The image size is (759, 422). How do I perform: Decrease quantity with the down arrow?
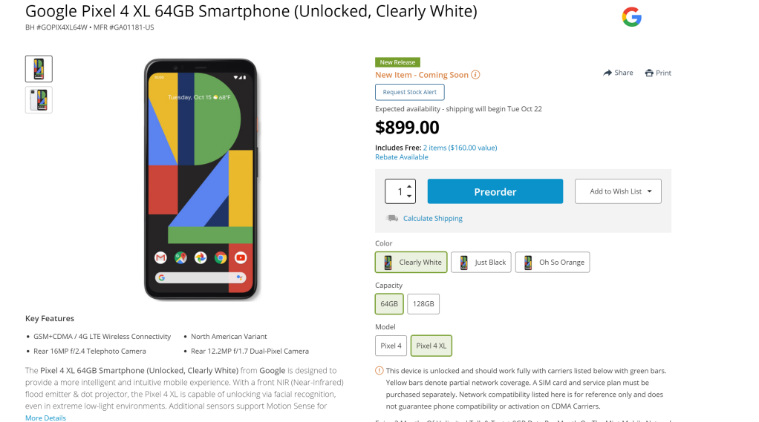409,196
